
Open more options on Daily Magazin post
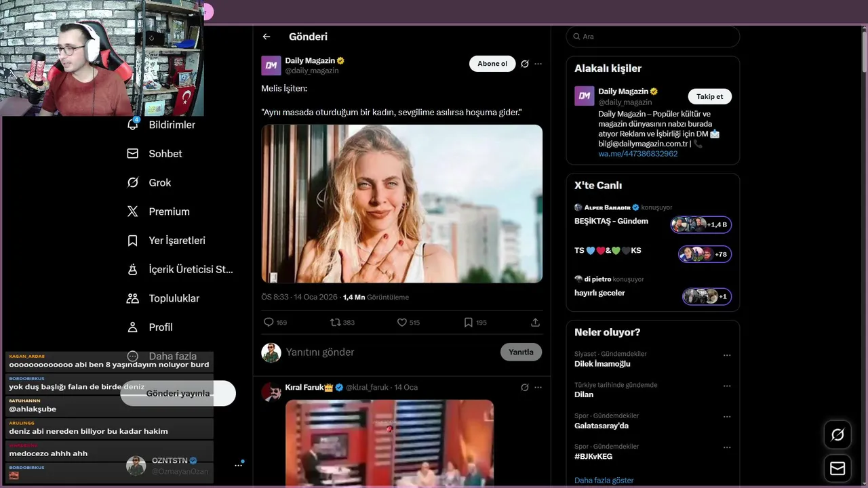point(538,64)
